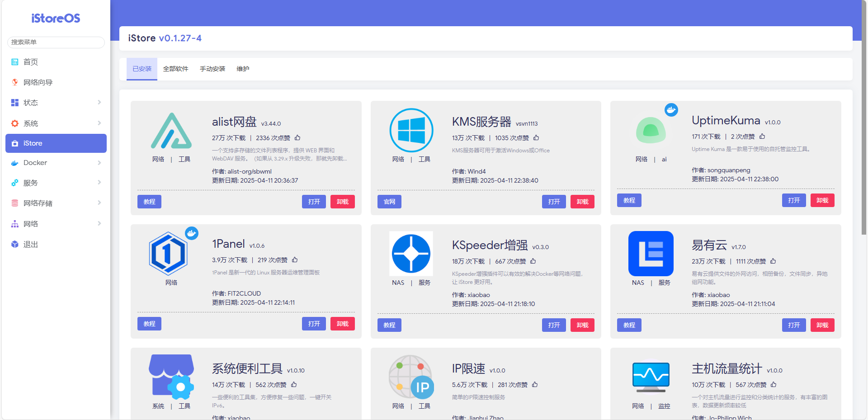Click Docker badge on 1Panel icon
The height and width of the screenshot is (420, 868).
192,233
